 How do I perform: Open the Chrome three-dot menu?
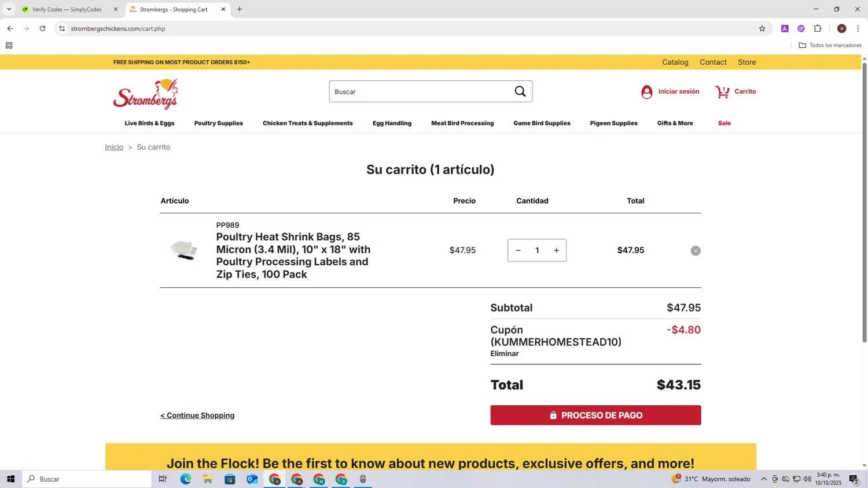click(x=858, y=28)
